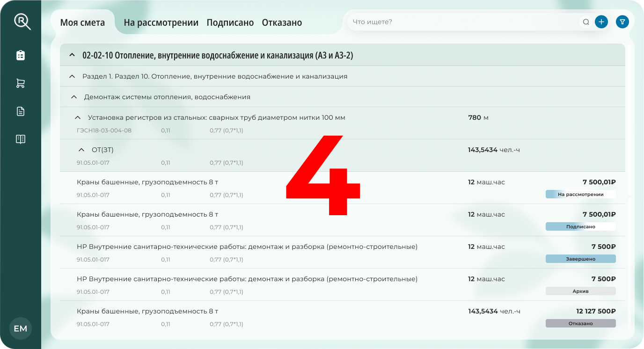This screenshot has height=349, width=644.
Task: Click the Архив status badge
Action: point(580,291)
